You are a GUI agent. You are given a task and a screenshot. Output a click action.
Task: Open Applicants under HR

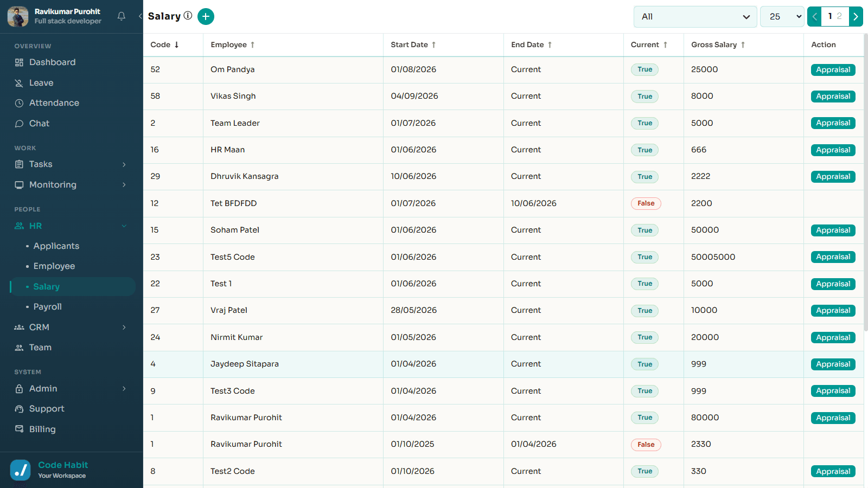pos(56,246)
